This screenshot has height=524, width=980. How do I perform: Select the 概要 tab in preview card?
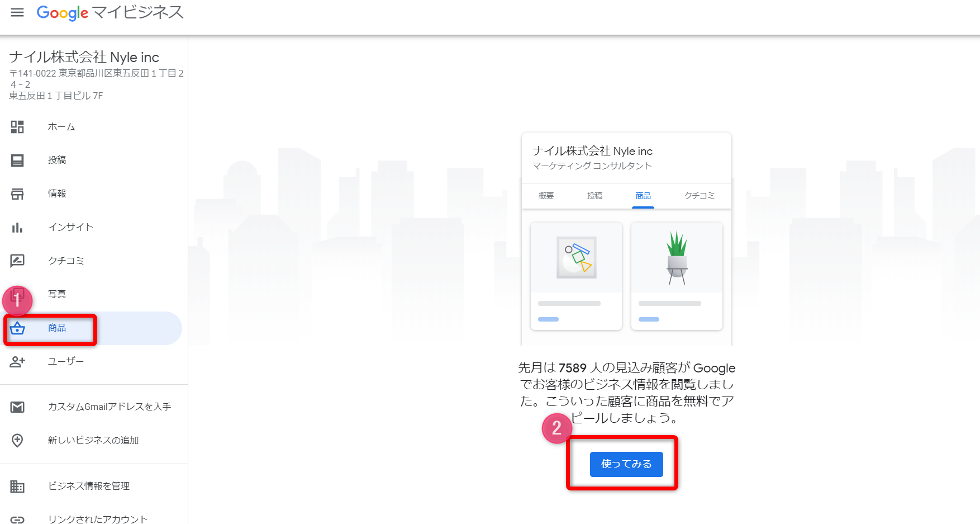click(546, 196)
